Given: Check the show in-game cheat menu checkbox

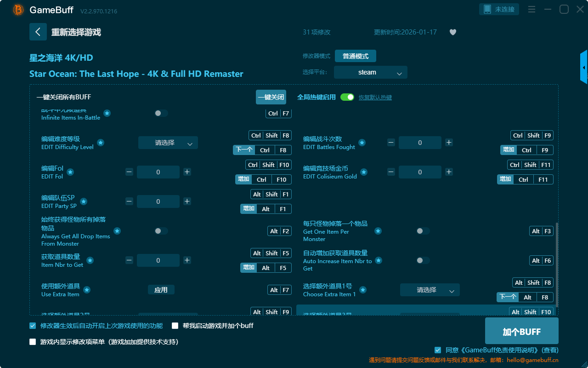Looking at the screenshot, I should pos(33,342).
